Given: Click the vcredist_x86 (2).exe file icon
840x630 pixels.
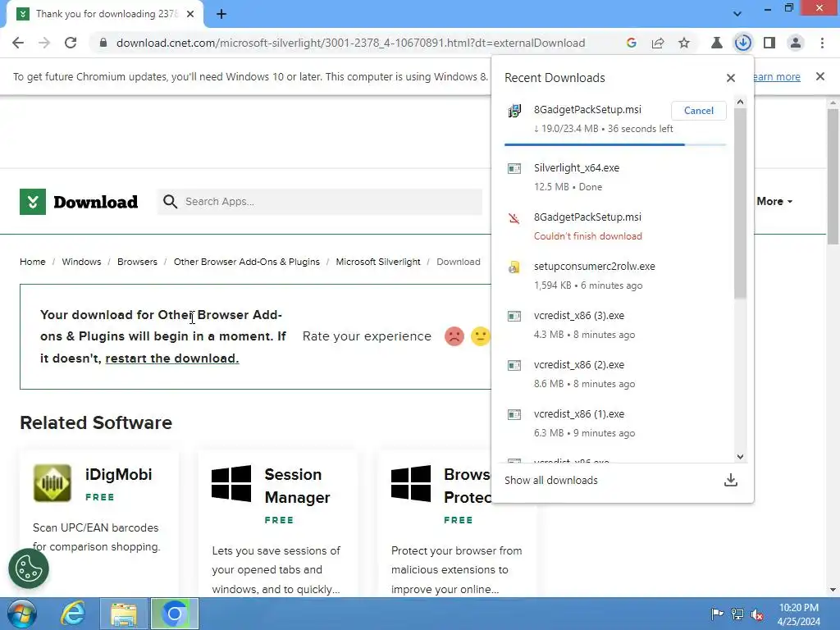Looking at the screenshot, I should coord(514,365).
